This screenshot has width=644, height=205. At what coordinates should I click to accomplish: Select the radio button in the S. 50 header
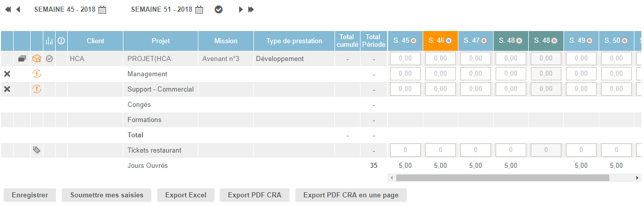tap(624, 41)
